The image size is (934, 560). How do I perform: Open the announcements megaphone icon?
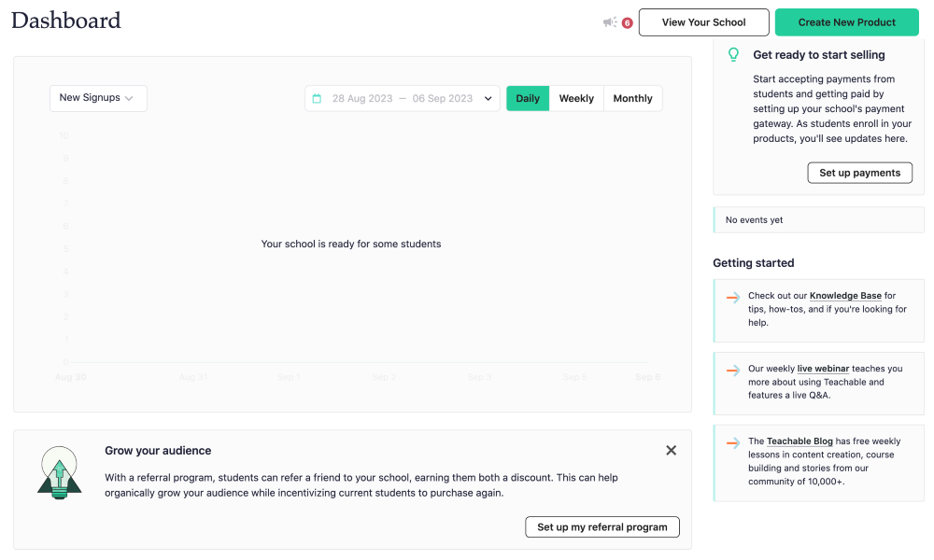click(x=610, y=22)
